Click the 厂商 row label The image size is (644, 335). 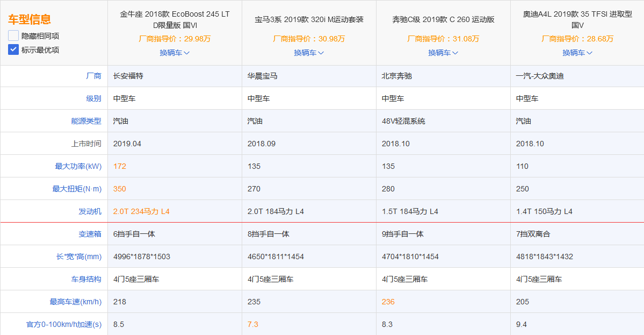coord(93,76)
